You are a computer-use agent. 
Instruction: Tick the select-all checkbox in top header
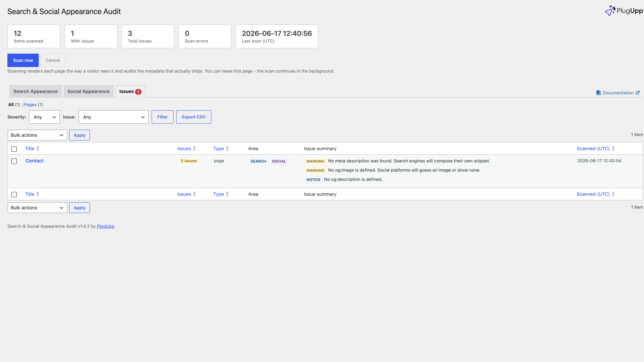point(14,149)
